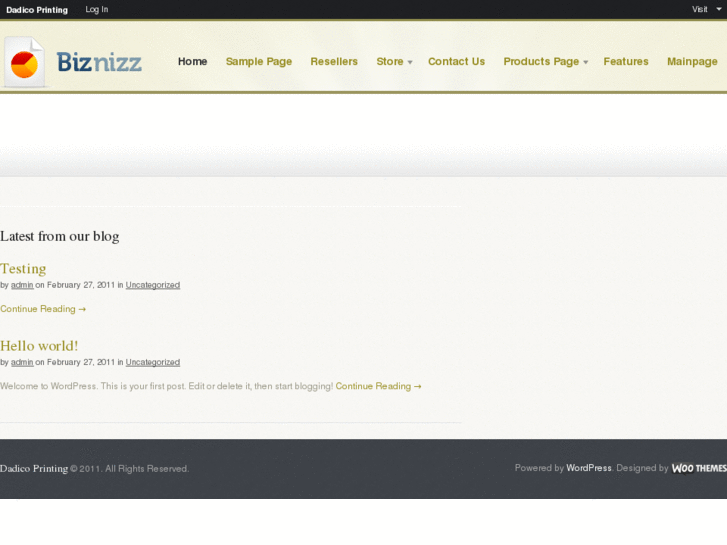Open the Products Page menu item

[541, 62]
